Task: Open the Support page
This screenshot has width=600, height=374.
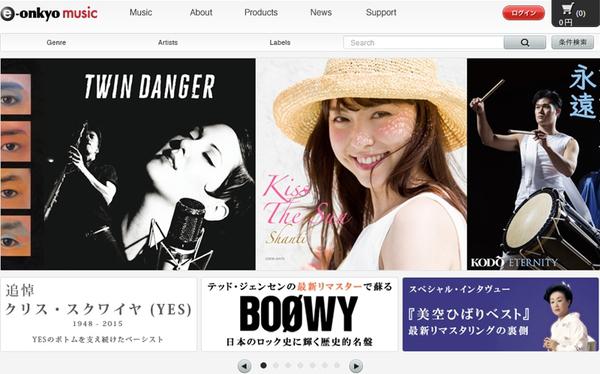Action: click(381, 12)
